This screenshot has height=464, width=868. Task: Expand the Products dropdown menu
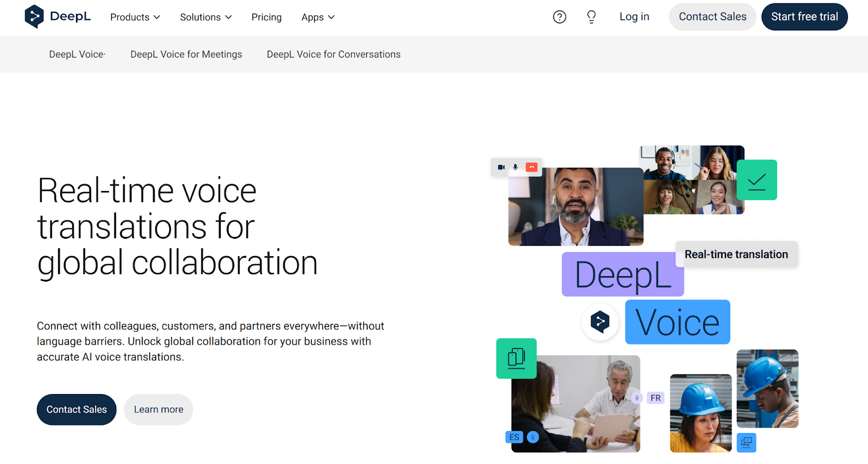point(135,17)
